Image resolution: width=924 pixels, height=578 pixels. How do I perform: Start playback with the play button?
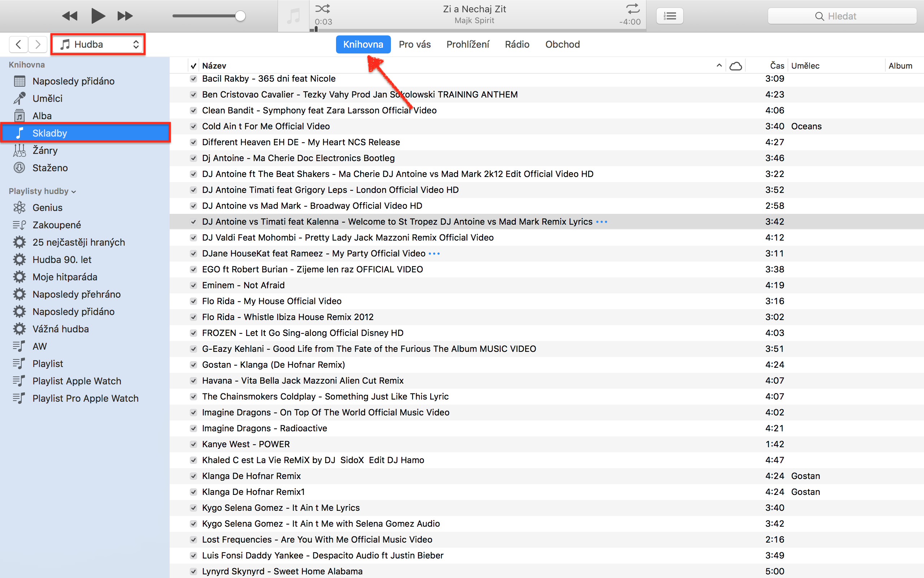tap(98, 16)
